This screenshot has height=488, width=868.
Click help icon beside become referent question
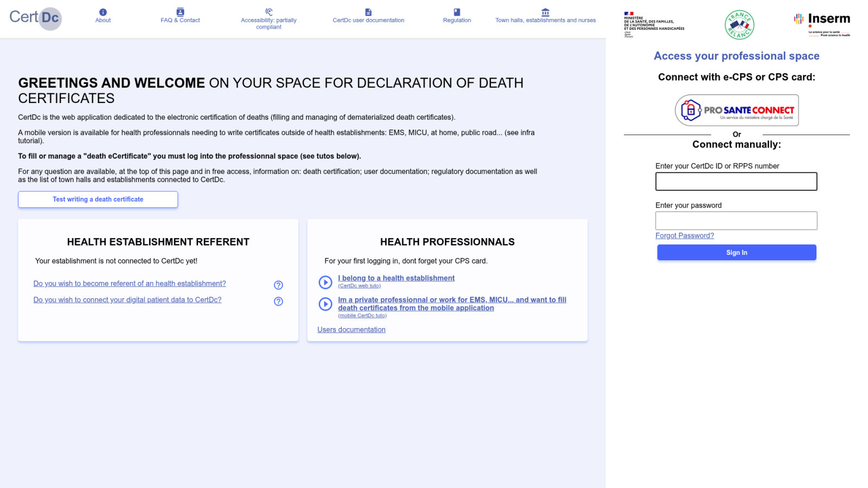pyautogui.click(x=278, y=285)
